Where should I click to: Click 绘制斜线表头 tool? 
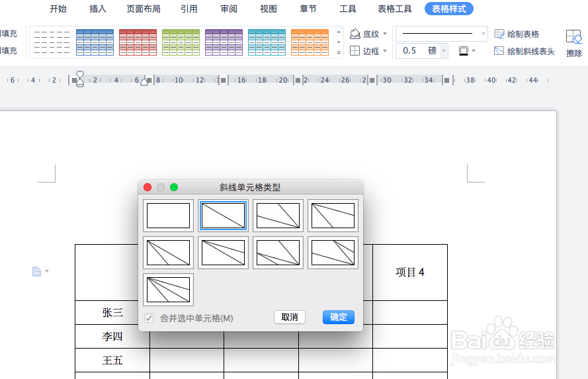tap(525, 51)
